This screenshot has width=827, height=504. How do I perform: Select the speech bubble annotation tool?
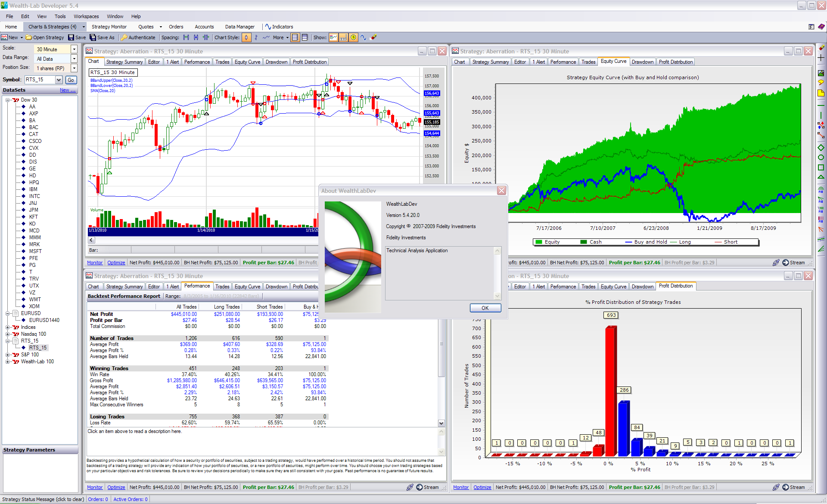click(821, 83)
